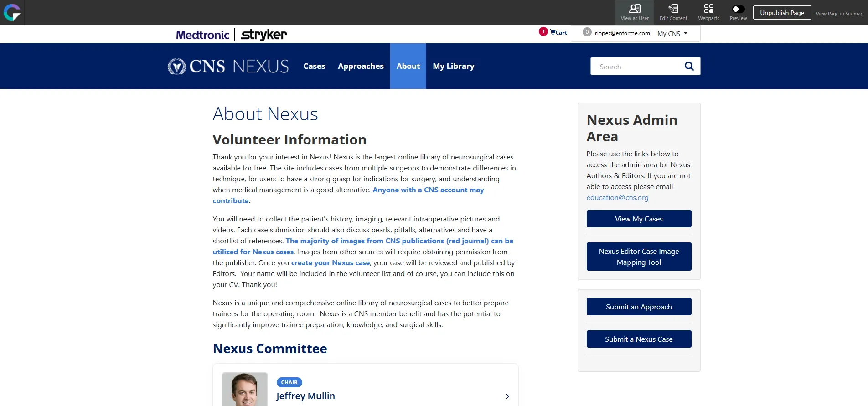Click the CMS logo icon in top bar
Image resolution: width=868 pixels, height=406 pixels.
point(12,12)
